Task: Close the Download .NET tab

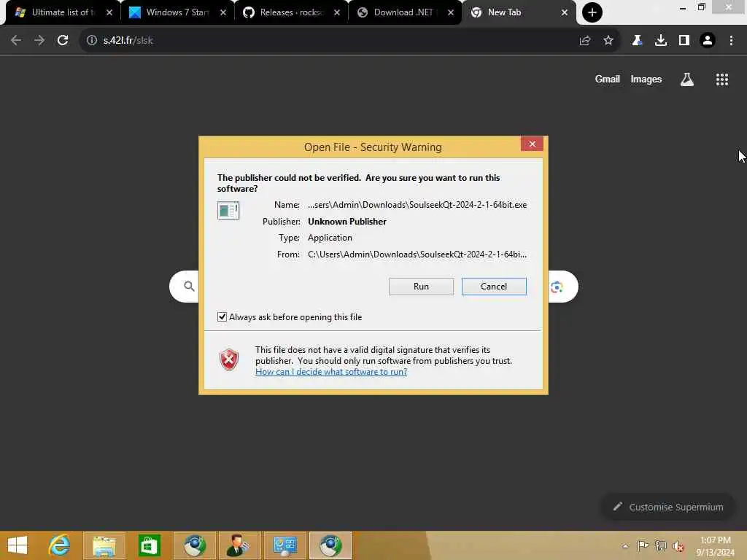Action: (451, 12)
